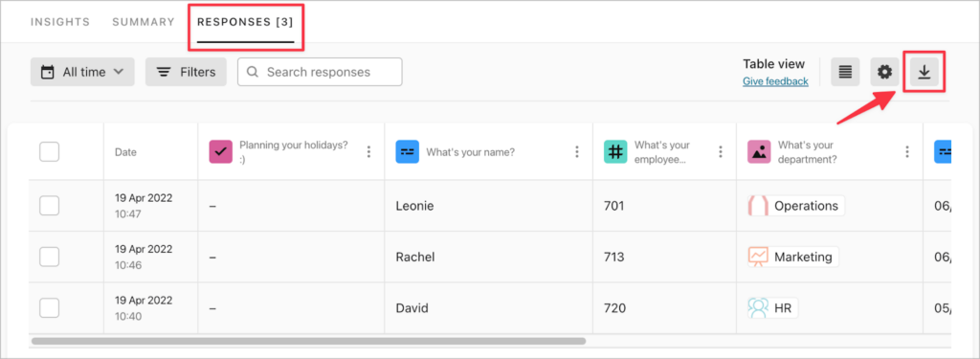Viewport: 980px width, 359px height.
Task: Open options menu for Planning your holidays column
Action: coord(368,151)
